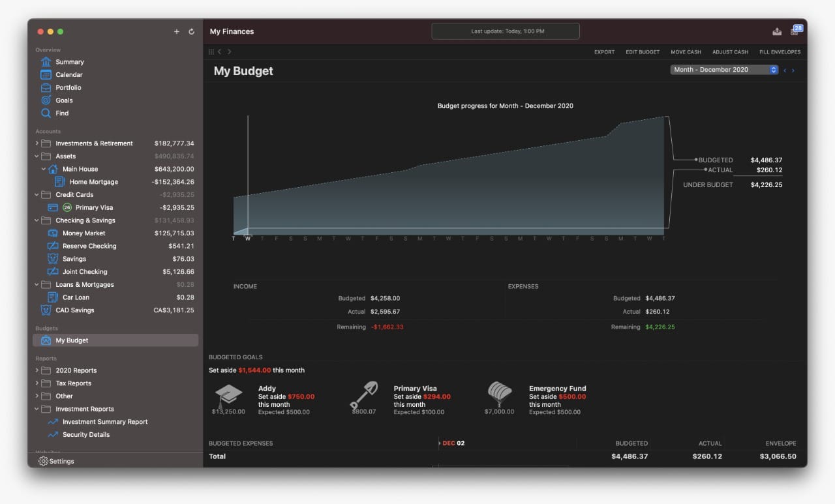Navigate forward with the right arrow
835x504 pixels.
tap(229, 52)
